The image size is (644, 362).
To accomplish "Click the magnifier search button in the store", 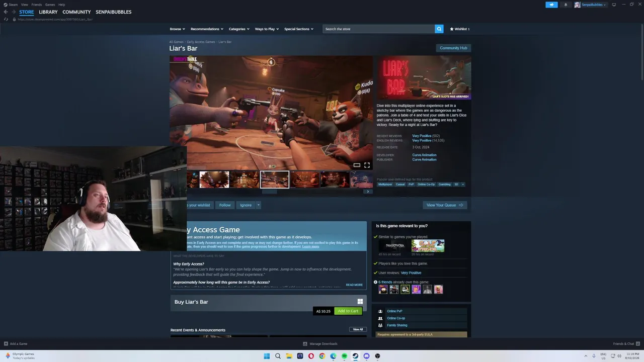I will [439, 29].
